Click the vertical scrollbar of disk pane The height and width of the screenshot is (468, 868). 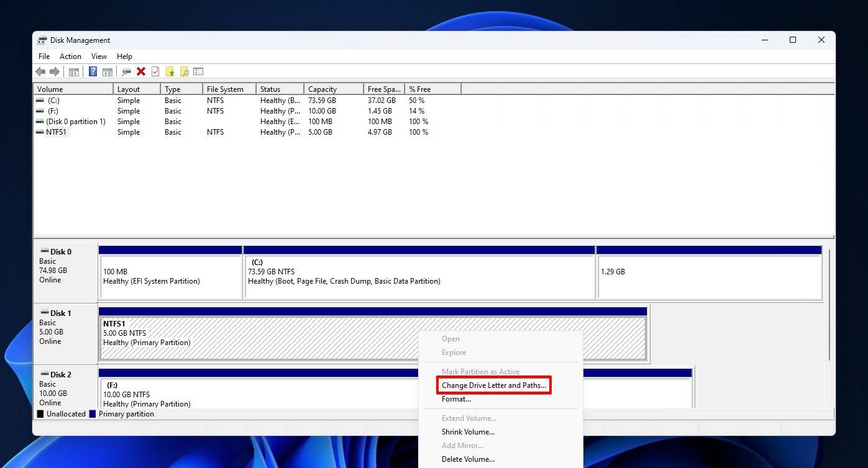pos(829,304)
